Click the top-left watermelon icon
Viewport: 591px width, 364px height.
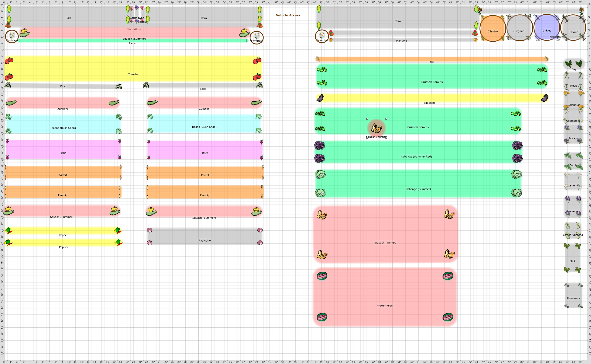point(322,276)
